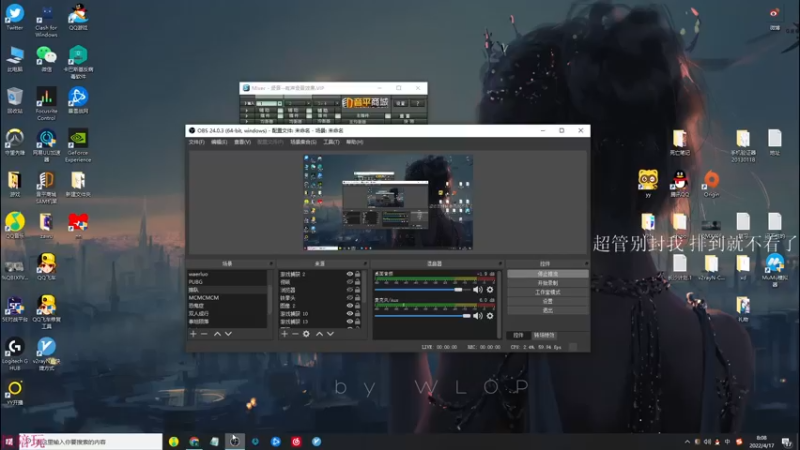Image resolution: width=800 pixels, height=450 pixels.
Task: Open MuMu模拟器 desktop icon
Action: click(x=774, y=271)
